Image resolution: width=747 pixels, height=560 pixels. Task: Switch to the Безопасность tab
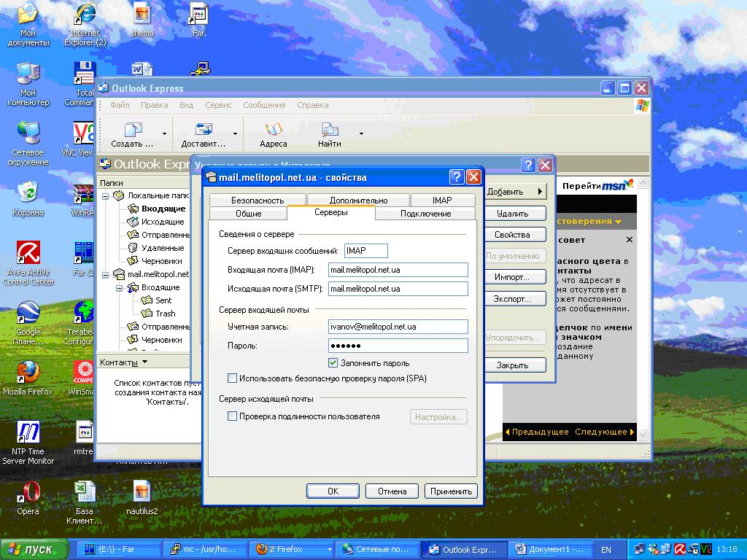(x=258, y=201)
